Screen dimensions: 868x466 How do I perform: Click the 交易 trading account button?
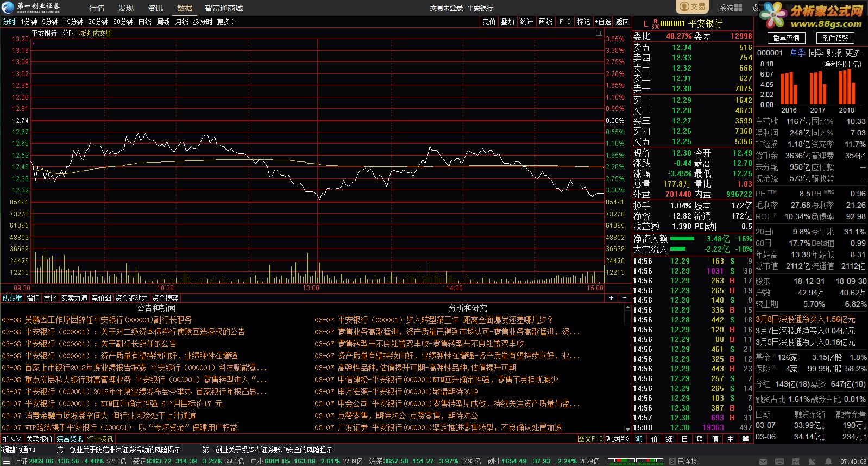(x=693, y=7)
